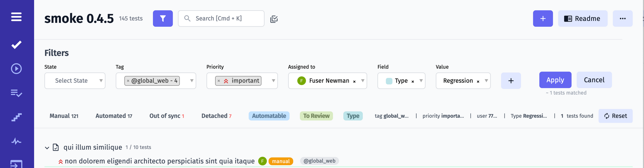Image resolution: width=644 pixels, height=168 pixels.
Task: Click the plus button to add new
Action: click(543, 18)
